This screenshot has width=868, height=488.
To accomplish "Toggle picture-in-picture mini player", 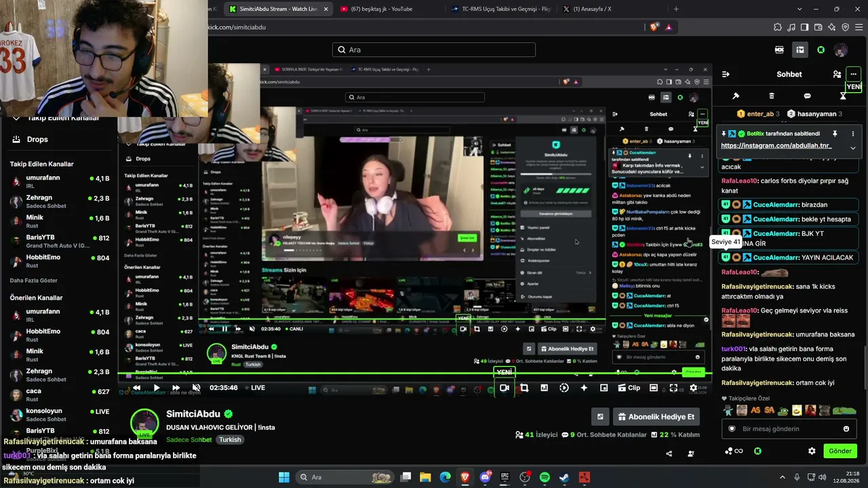I will (604, 388).
